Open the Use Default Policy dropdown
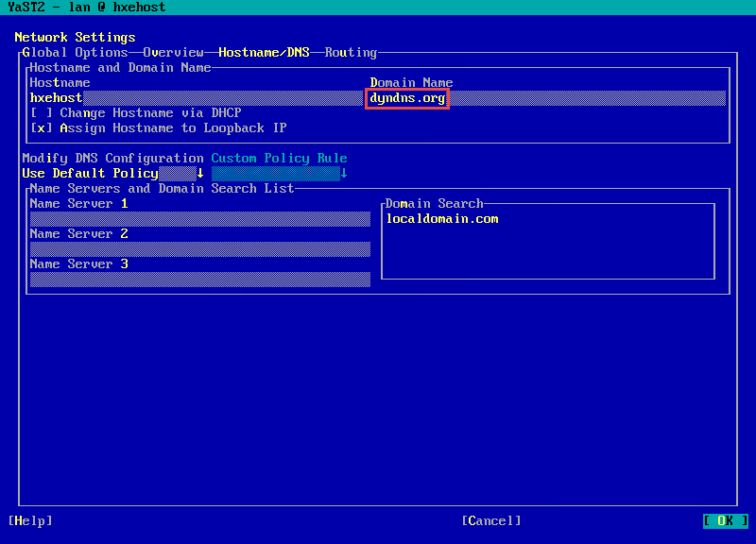The width and height of the screenshot is (756, 544). point(113,174)
